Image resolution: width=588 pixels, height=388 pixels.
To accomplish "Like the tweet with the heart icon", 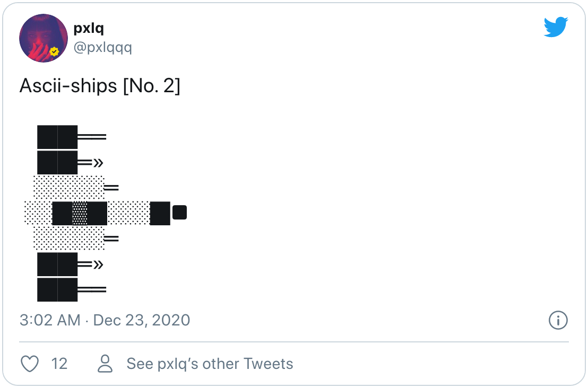I will [30, 364].
